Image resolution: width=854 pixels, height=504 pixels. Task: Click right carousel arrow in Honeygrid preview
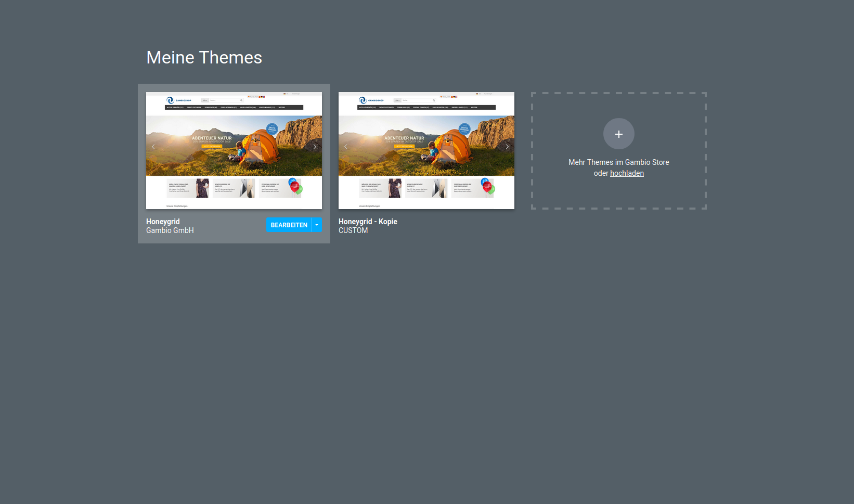coord(315,147)
